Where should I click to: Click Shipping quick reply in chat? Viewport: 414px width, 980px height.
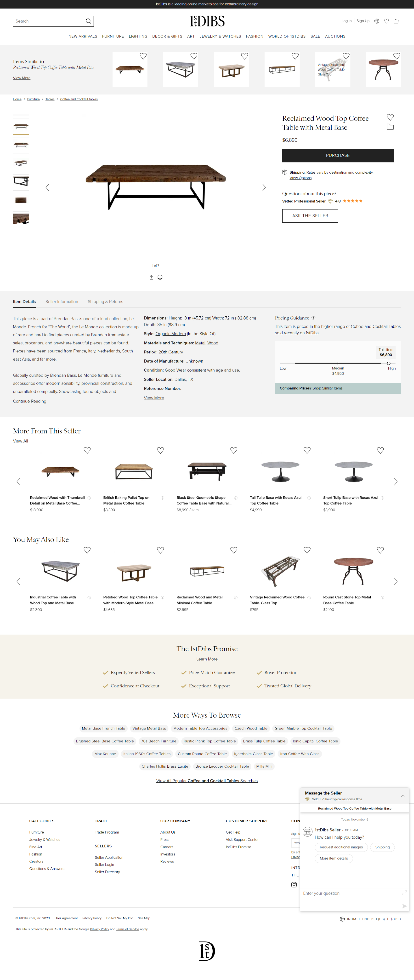[x=382, y=847]
